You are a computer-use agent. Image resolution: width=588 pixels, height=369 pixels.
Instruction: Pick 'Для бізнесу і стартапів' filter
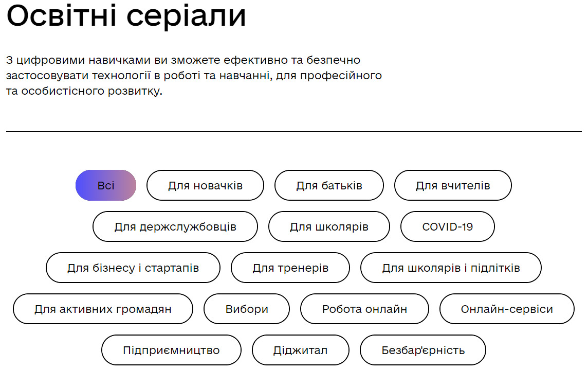[133, 268]
